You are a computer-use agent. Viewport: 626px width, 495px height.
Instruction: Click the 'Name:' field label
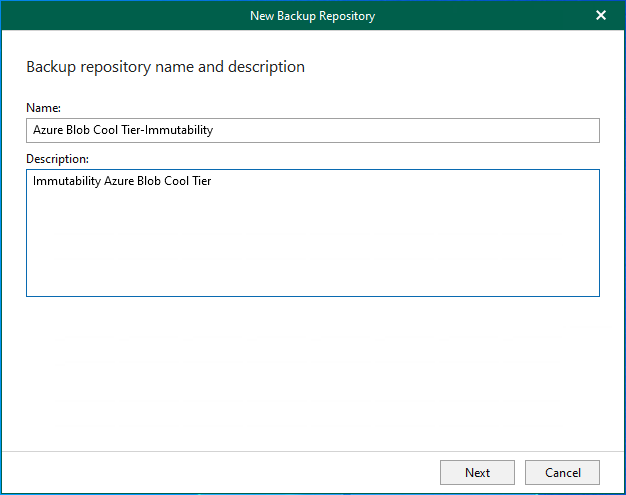tap(44, 107)
